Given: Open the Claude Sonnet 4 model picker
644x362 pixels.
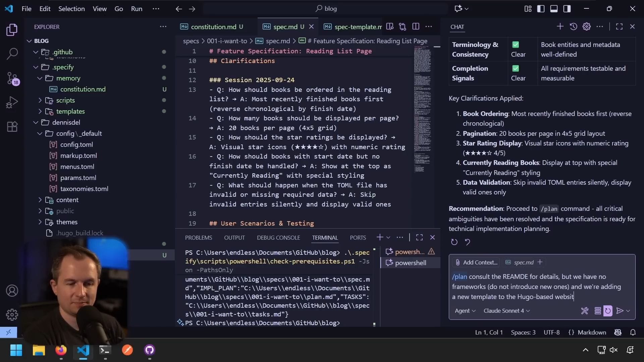Looking at the screenshot, I should click(x=506, y=311).
